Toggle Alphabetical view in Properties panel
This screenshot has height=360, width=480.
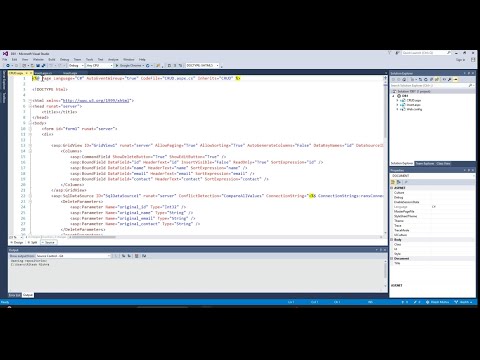click(399, 182)
